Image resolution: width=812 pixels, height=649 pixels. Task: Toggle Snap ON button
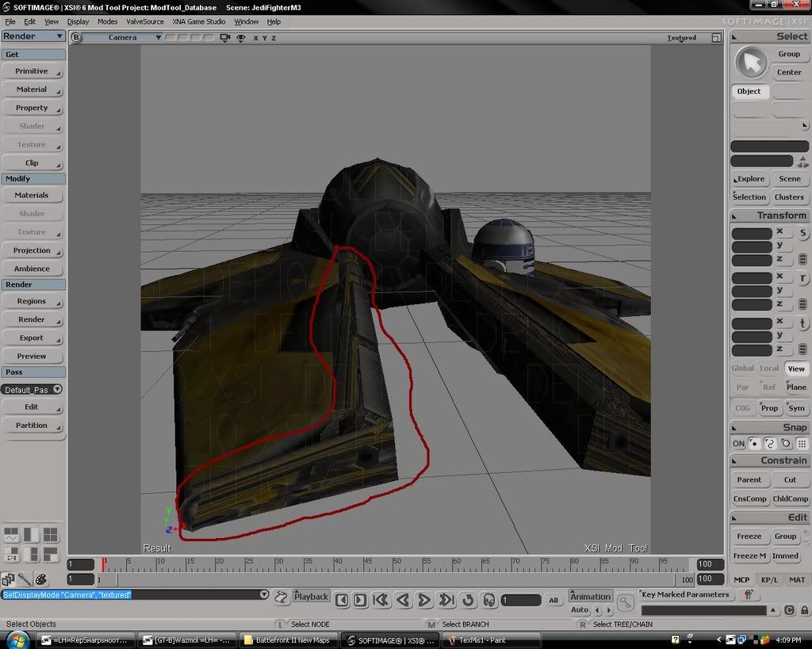(738, 444)
